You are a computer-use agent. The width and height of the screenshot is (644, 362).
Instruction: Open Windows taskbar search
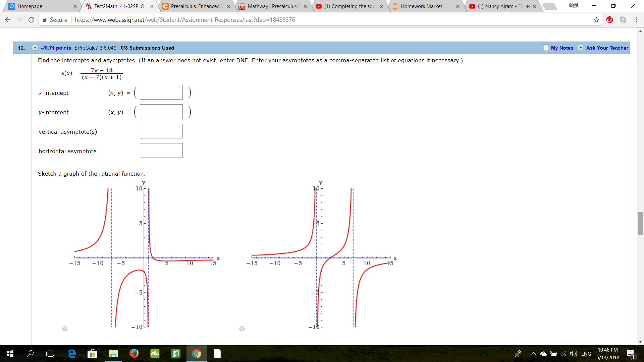pos(30,354)
